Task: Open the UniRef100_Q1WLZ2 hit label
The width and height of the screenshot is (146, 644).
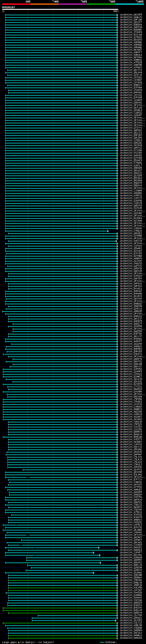Action: [131, 17]
